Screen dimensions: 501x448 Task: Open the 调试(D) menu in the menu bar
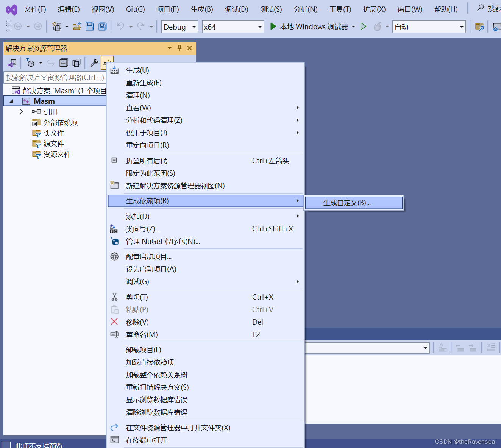coord(236,9)
